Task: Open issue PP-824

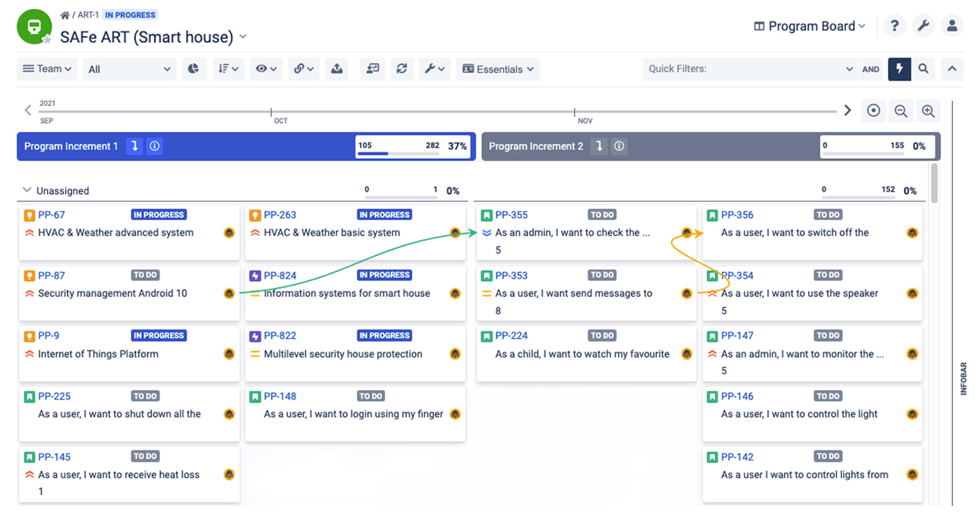Action: pos(280,275)
